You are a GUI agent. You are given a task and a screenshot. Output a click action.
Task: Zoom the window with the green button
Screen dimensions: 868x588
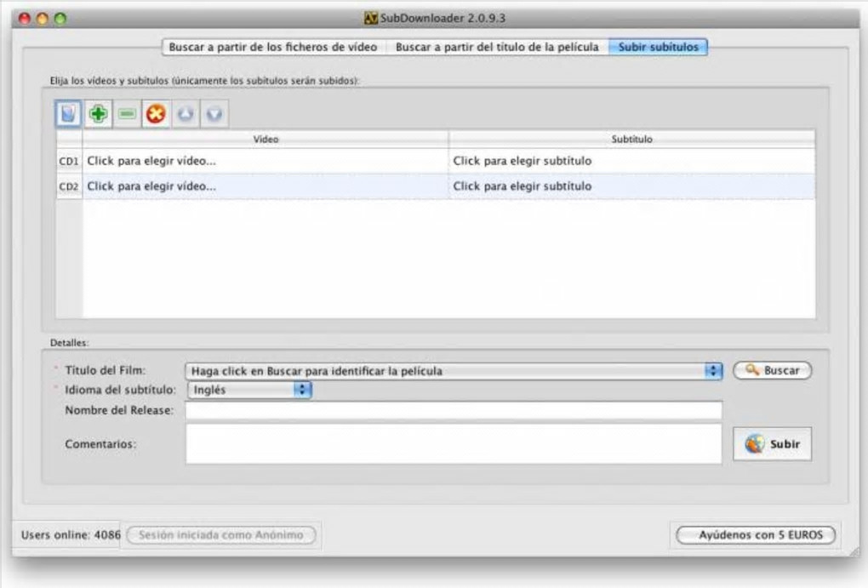point(60,18)
